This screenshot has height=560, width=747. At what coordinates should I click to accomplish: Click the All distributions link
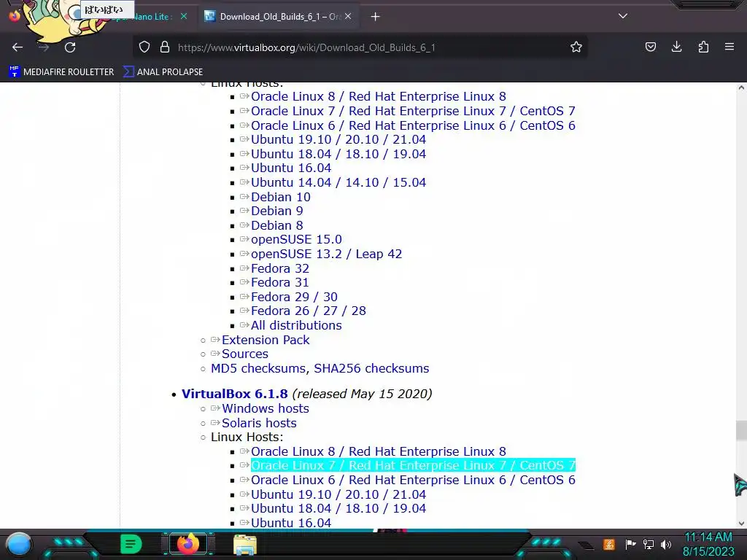pos(296,326)
